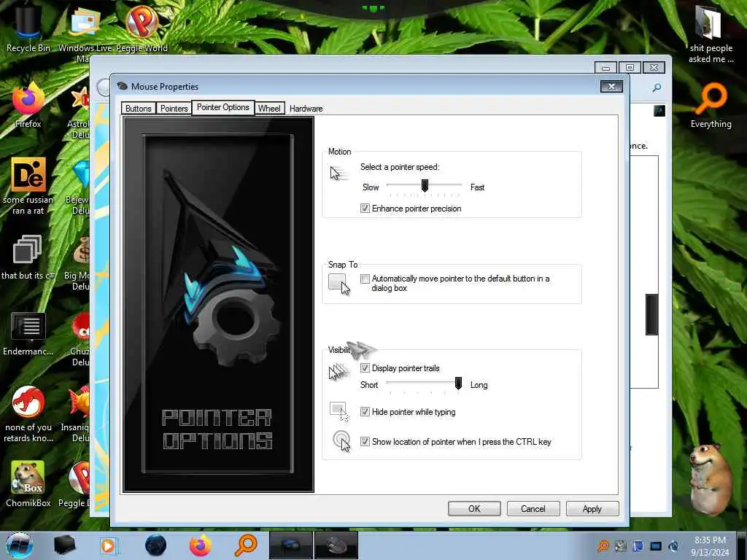Click the search magnifier in background window

657,87
